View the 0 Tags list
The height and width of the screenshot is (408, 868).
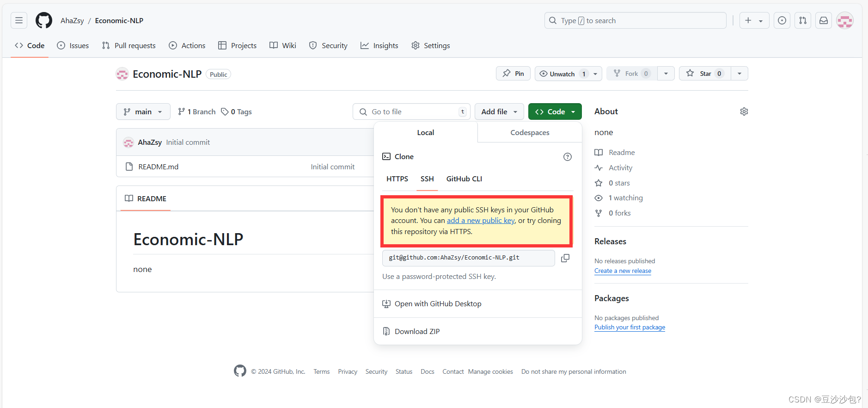pos(237,111)
